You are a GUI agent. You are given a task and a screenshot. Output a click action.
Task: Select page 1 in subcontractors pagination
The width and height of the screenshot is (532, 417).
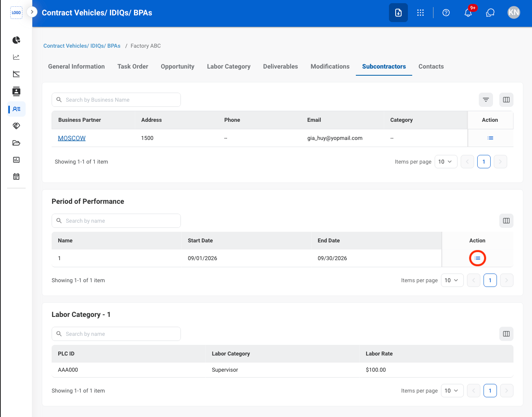[484, 162]
